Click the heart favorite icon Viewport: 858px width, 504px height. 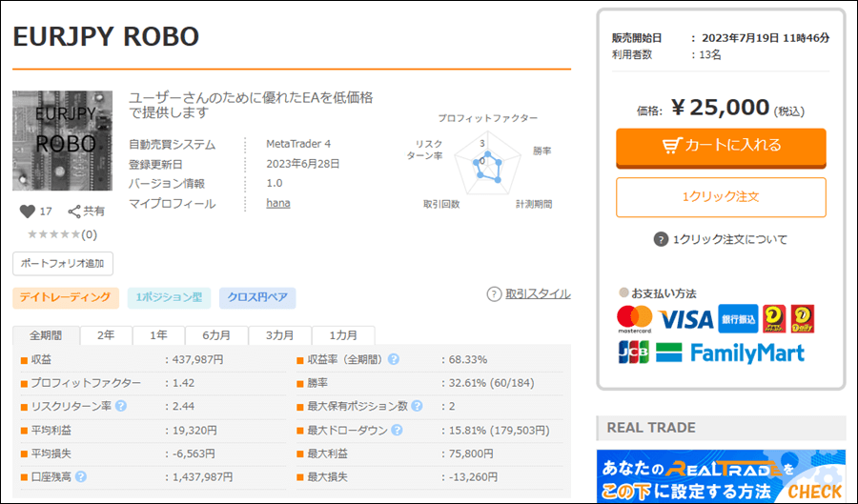tap(26, 212)
